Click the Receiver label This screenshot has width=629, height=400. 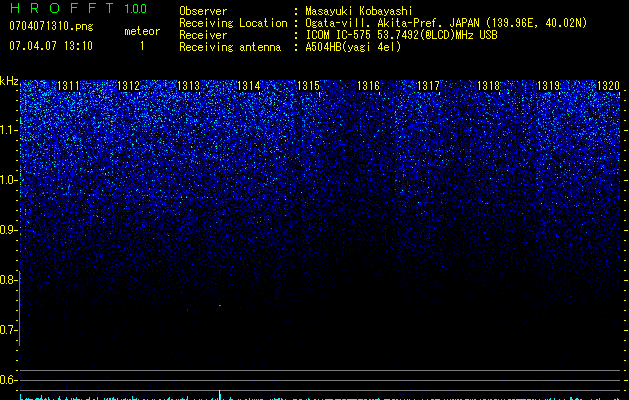(203, 35)
